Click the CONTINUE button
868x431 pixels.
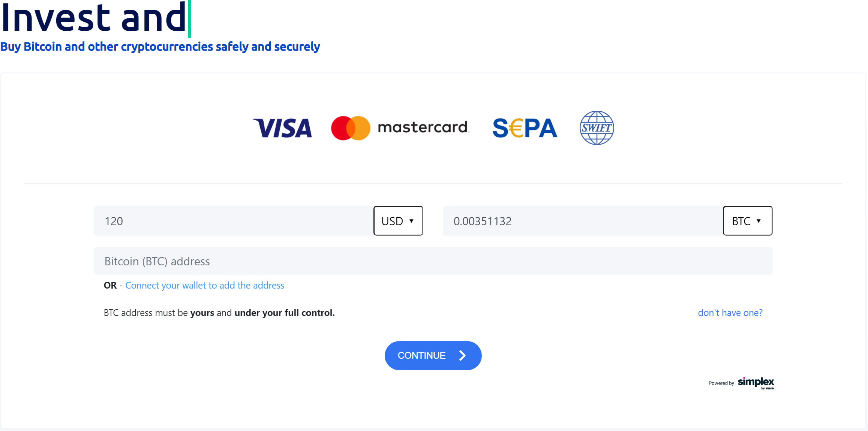(433, 355)
